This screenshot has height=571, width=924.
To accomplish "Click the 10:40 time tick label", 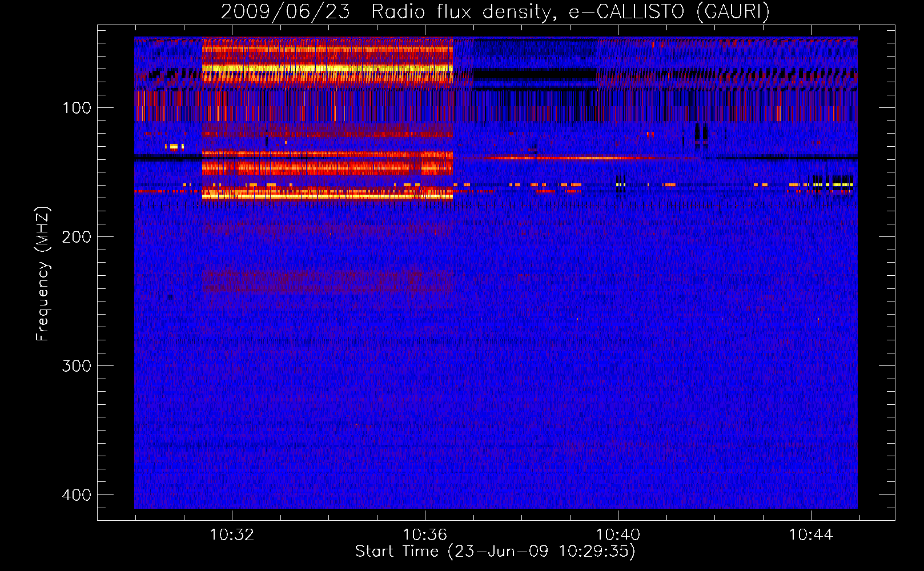I will [618, 535].
